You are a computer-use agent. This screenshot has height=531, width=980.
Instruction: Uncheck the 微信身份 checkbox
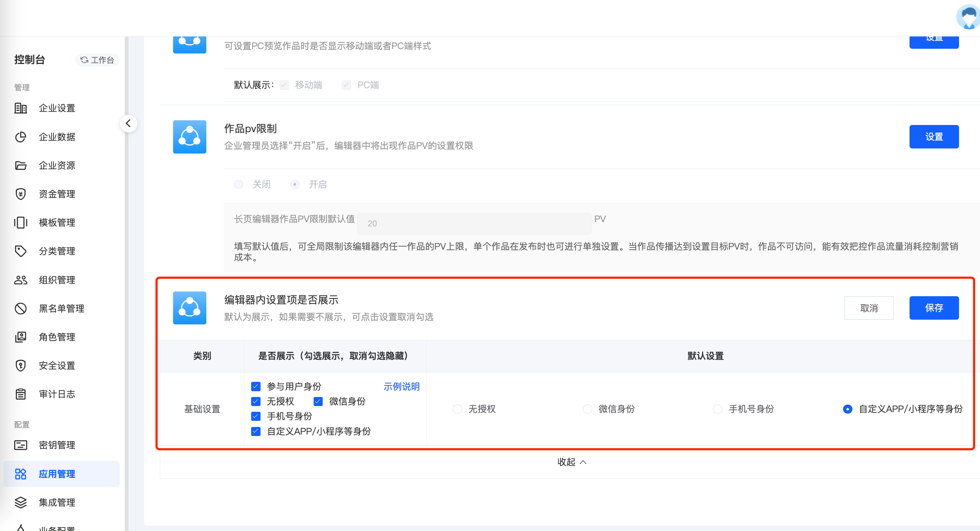[x=318, y=401]
